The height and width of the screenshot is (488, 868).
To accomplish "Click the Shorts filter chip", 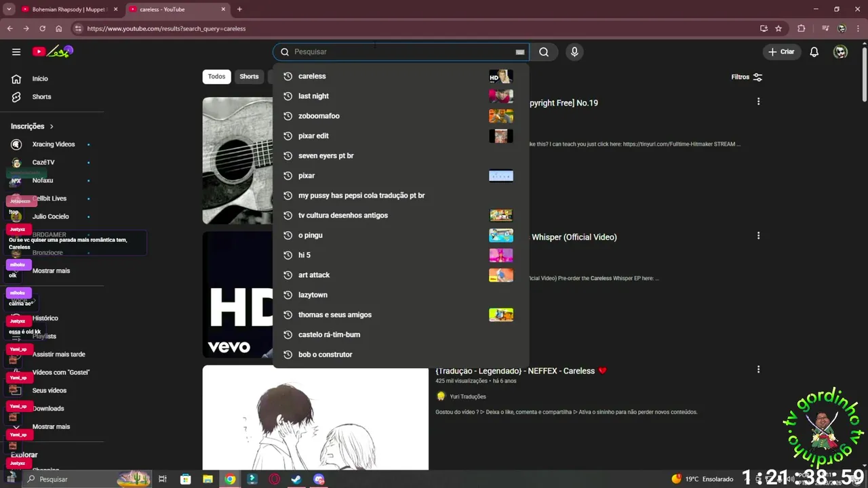I will click(249, 77).
